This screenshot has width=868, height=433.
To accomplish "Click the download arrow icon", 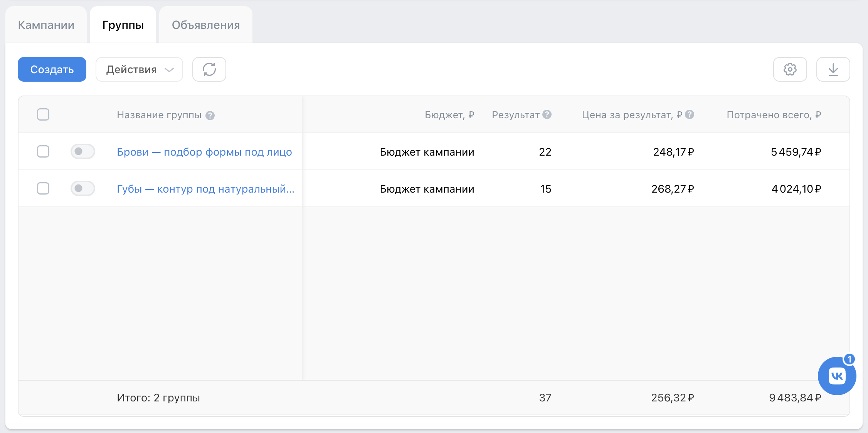I will click(833, 69).
